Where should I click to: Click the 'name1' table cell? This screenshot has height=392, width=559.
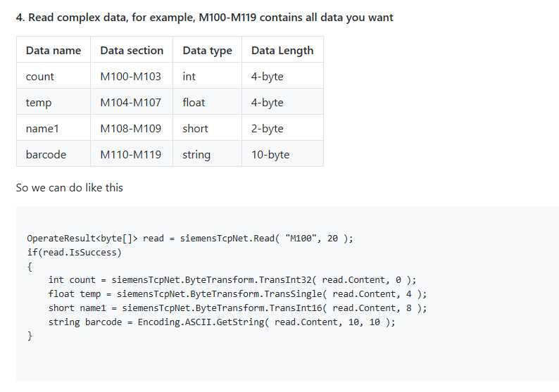click(54, 128)
